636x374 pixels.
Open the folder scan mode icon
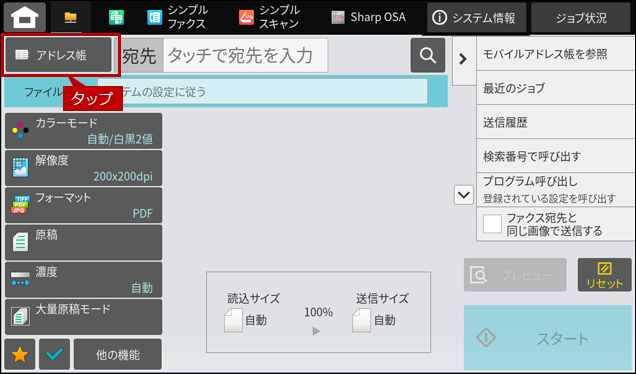pos(71,17)
